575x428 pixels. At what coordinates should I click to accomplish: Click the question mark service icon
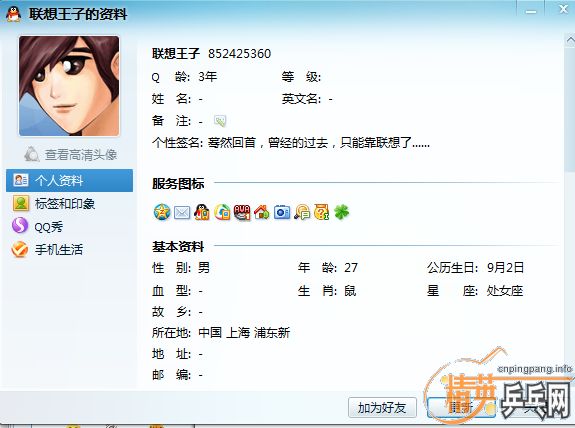click(x=322, y=212)
